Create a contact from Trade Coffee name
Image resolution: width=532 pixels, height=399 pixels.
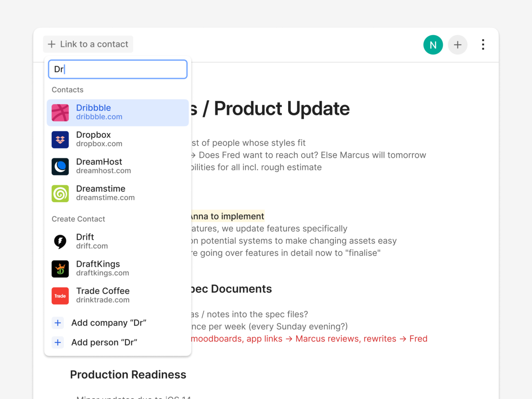click(103, 291)
